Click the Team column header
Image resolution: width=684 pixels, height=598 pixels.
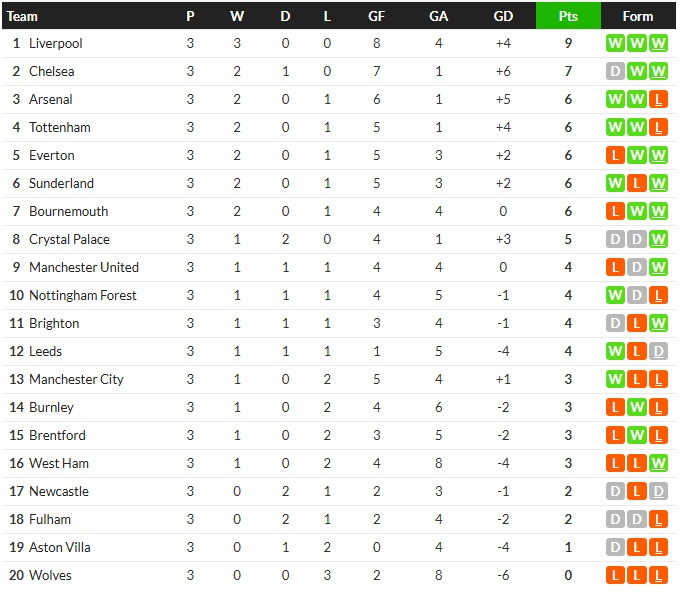pos(22,16)
